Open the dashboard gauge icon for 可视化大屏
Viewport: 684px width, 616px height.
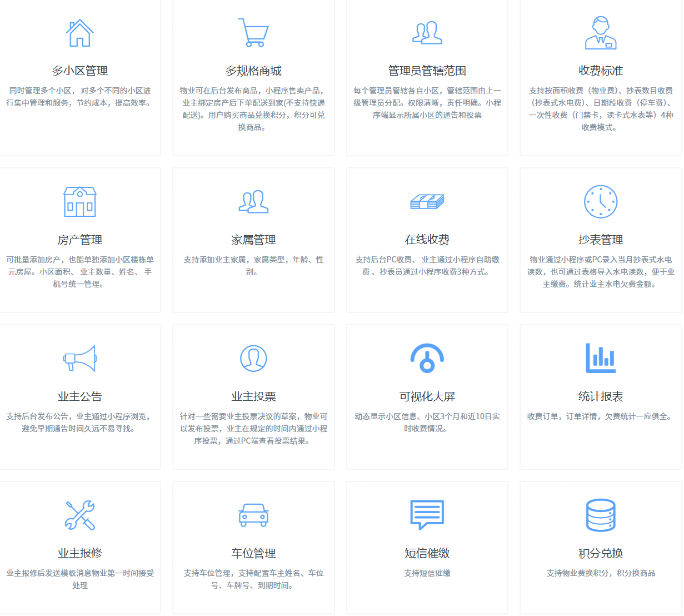(x=427, y=359)
